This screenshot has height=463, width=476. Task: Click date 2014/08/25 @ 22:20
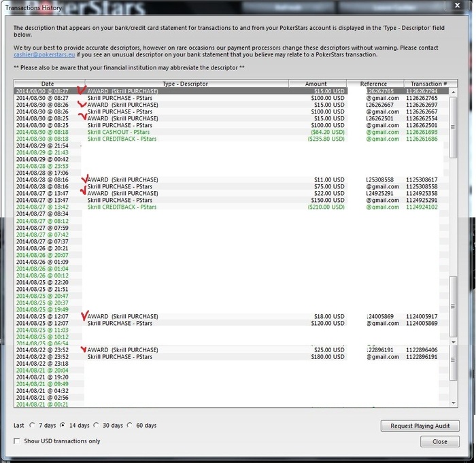(42, 282)
